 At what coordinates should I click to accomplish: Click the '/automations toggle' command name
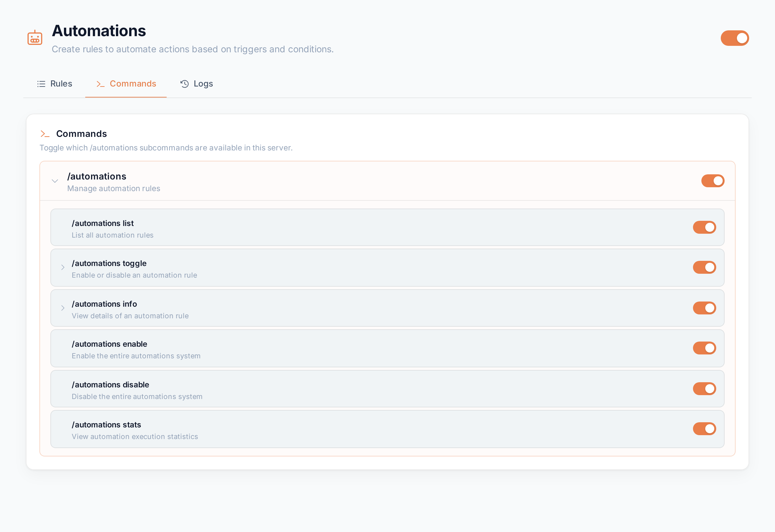pos(109,263)
